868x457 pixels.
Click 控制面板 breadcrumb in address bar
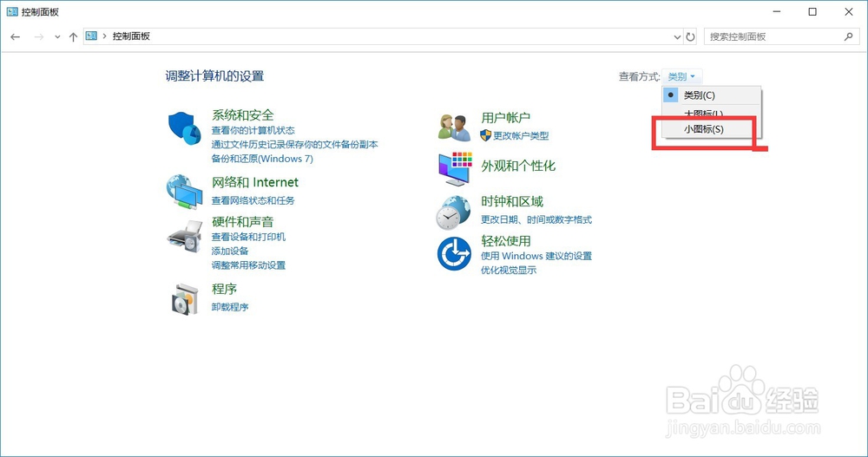click(x=131, y=36)
